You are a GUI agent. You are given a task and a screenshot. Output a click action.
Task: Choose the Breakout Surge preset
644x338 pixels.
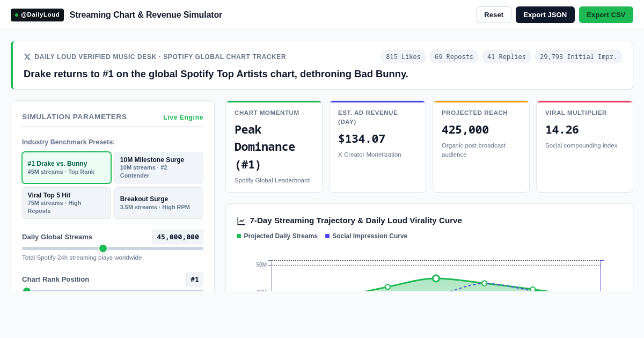pyautogui.click(x=159, y=203)
